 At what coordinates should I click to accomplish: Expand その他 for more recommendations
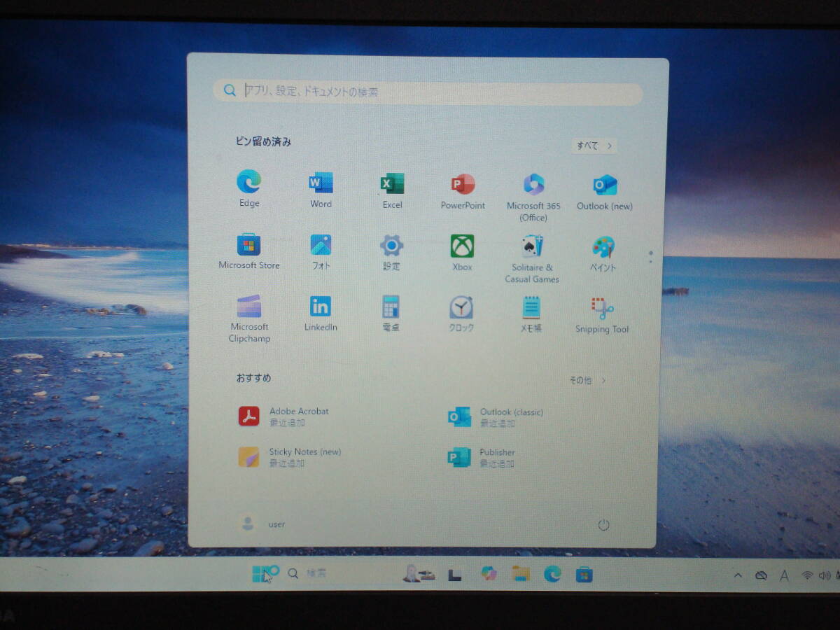click(587, 380)
